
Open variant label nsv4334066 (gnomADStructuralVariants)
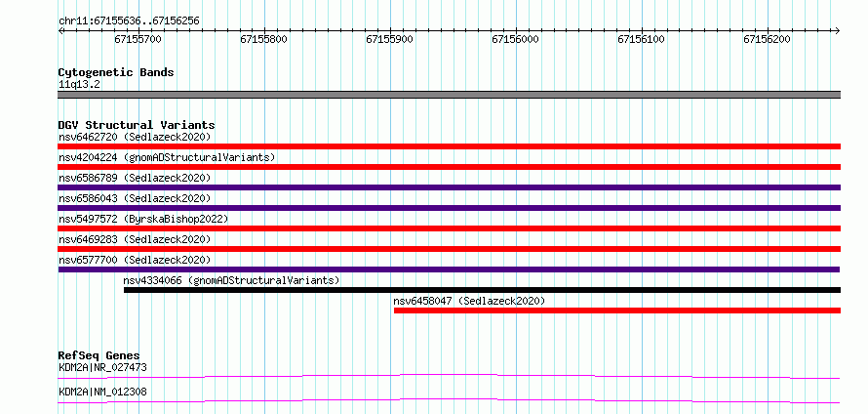click(x=231, y=280)
